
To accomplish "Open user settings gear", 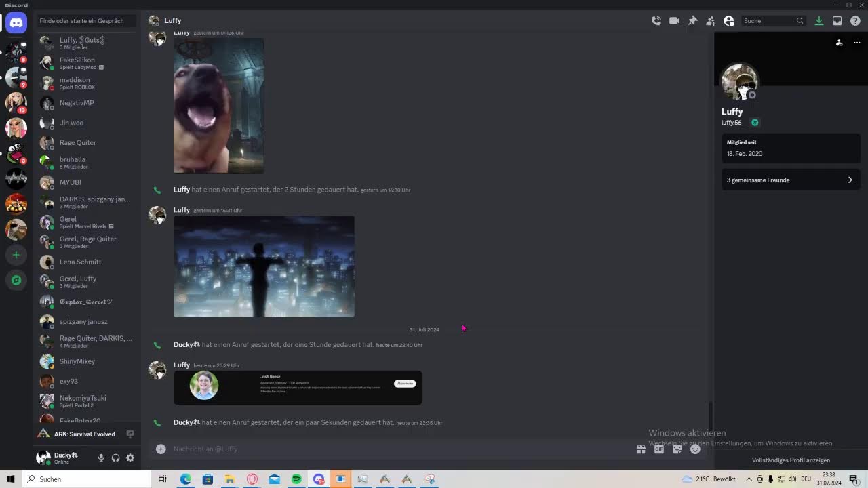I will click(130, 457).
